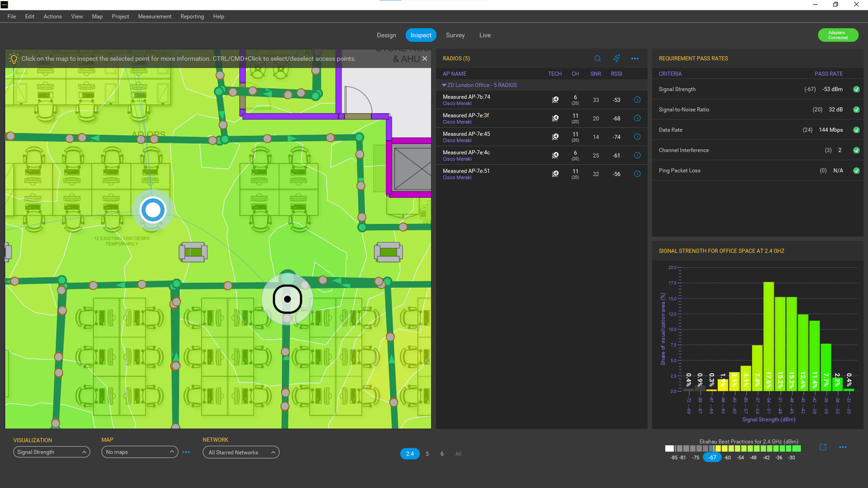Click the green pass checkmark for Channel Interference
This screenshot has width=868, height=488.
pyautogui.click(x=856, y=150)
